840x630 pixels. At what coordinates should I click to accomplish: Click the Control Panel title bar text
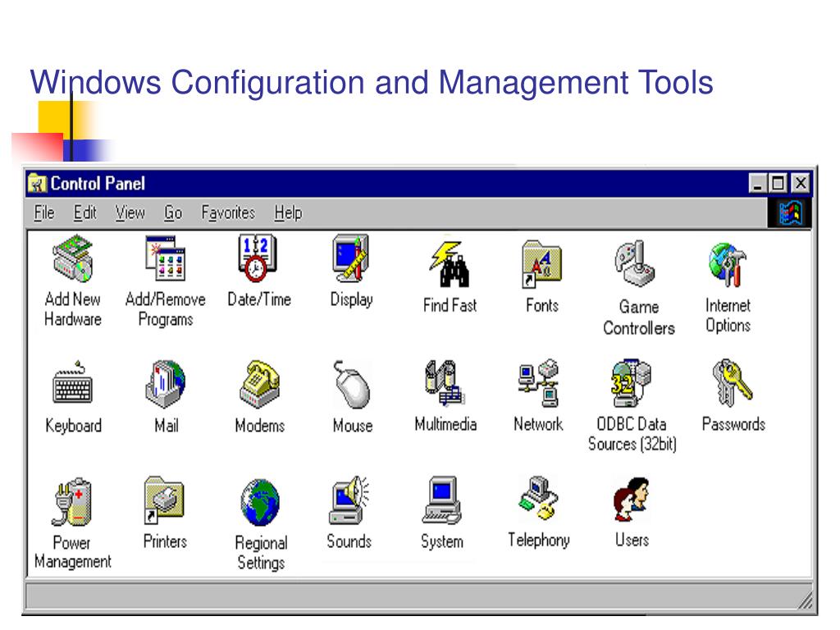[x=98, y=184]
